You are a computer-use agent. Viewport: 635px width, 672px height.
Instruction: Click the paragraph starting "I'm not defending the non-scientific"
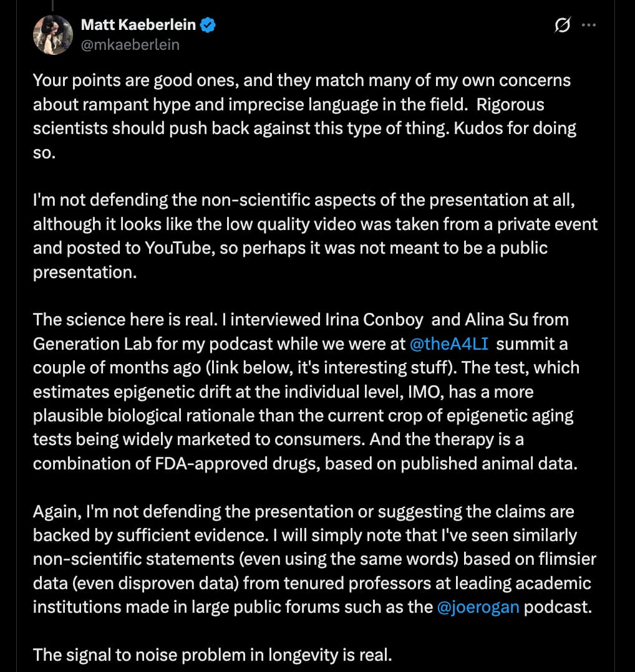coord(315,236)
